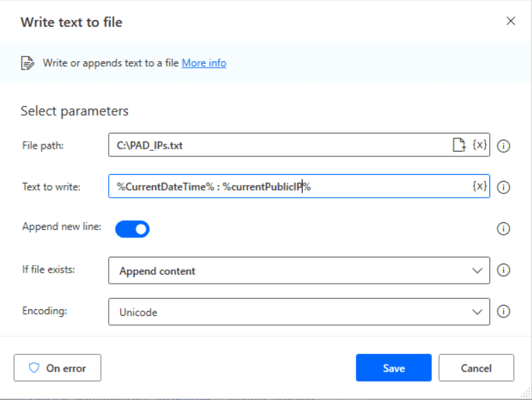The width and height of the screenshot is (532, 400).
Task: Show info for Append new line option
Action: (x=503, y=229)
